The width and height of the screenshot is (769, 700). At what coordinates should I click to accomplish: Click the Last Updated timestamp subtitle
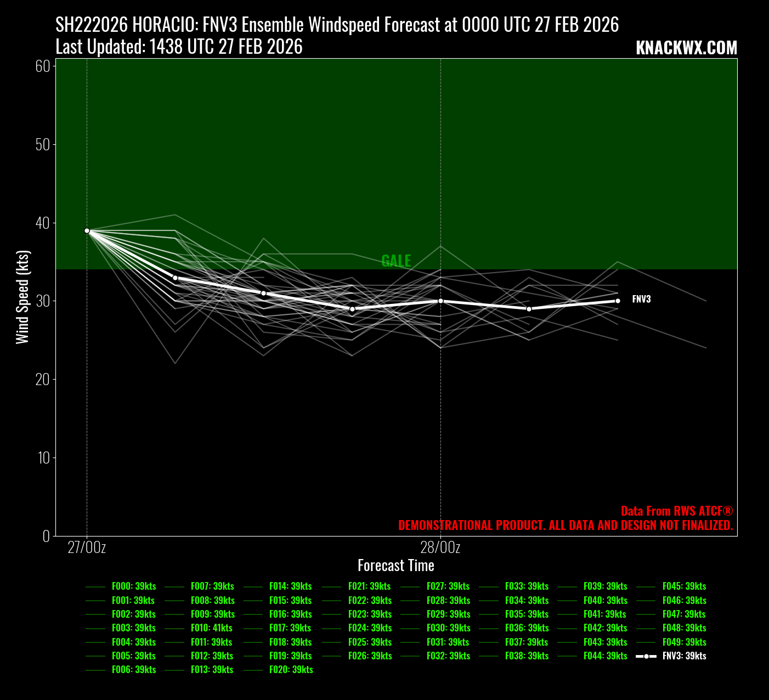[179, 47]
